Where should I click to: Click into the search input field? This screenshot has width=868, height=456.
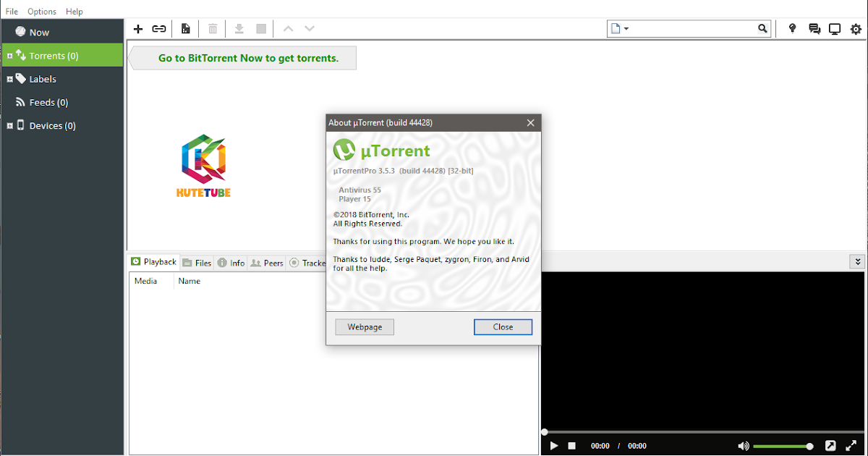pyautogui.click(x=694, y=29)
